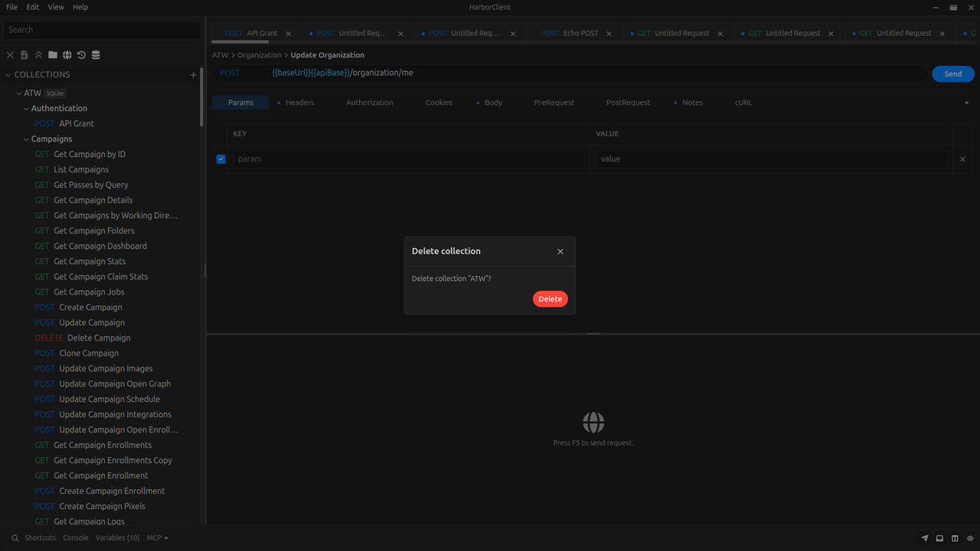Viewport: 980px width, 551px height.
Task: Click the Send button
Action: point(953,74)
